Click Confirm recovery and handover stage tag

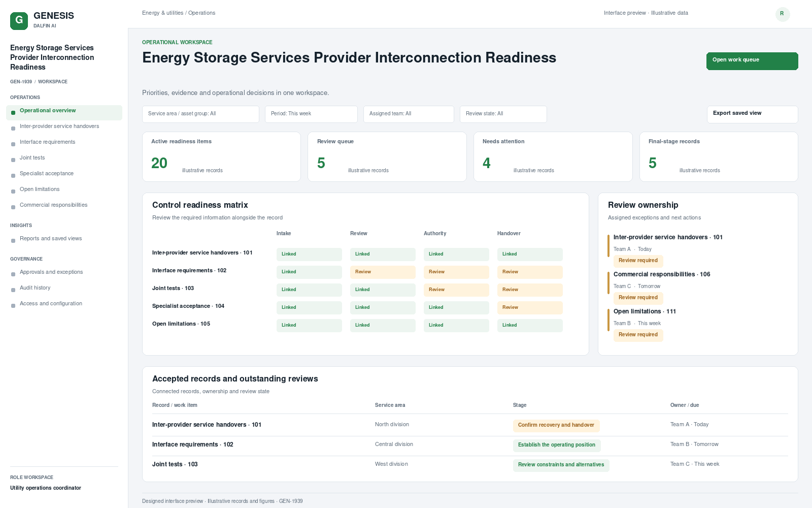(x=556, y=426)
